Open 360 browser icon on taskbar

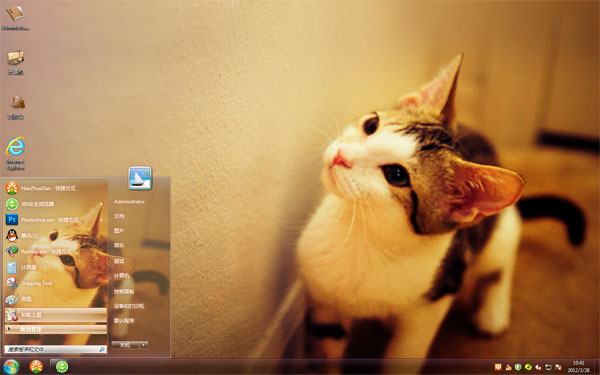[x=62, y=367]
